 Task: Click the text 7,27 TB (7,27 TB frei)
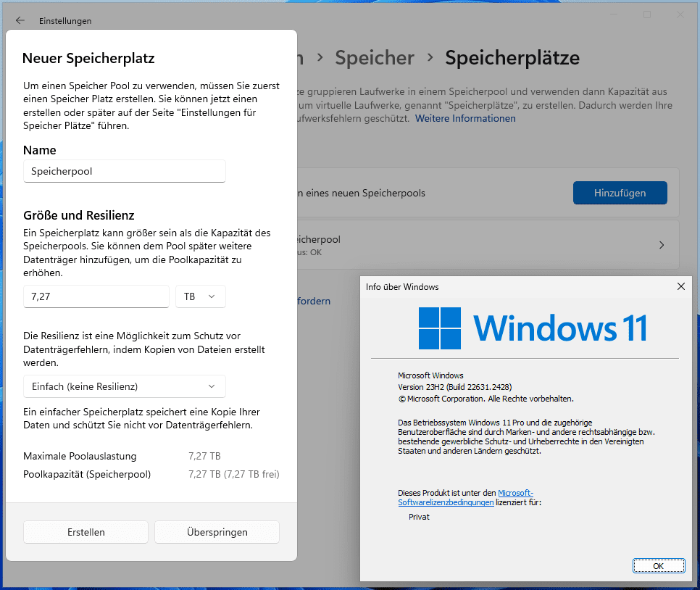click(234, 474)
